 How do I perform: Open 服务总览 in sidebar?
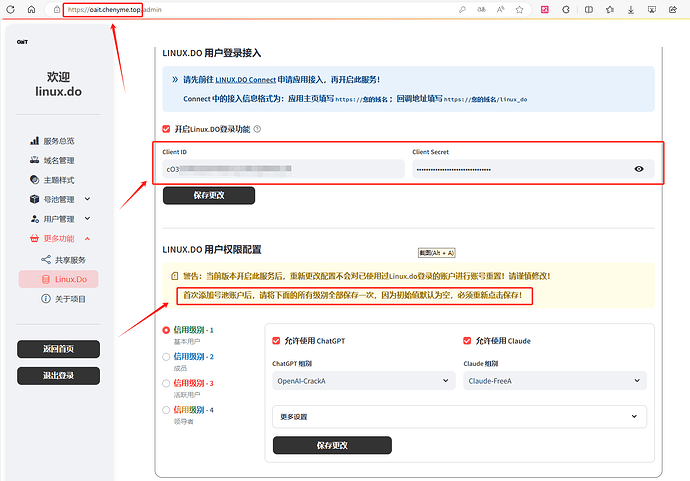pos(59,141)
